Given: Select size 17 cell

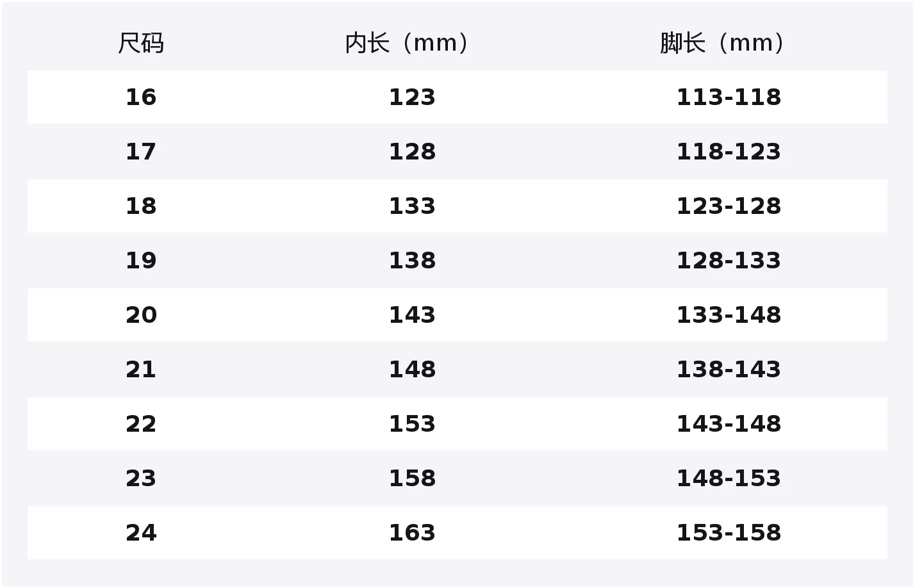Looking at the screenshot, I should tap(141, 152).
